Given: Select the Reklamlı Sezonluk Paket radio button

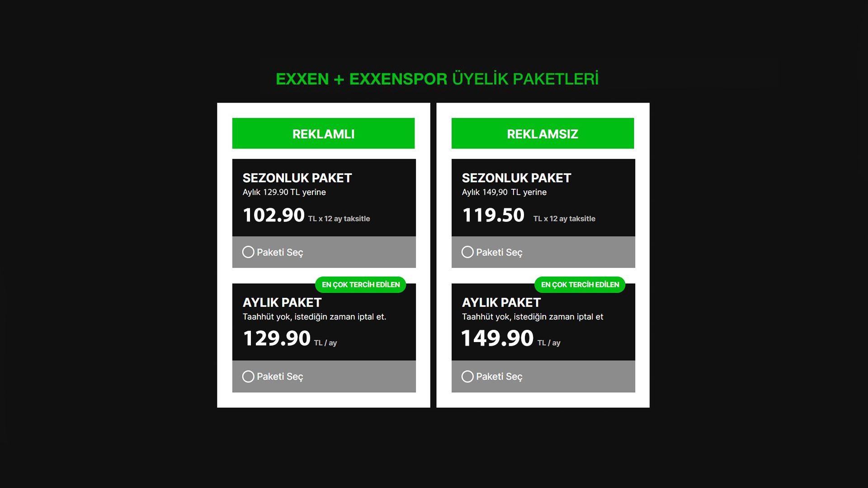Looking at the screenshot, I should click(248, 252).
